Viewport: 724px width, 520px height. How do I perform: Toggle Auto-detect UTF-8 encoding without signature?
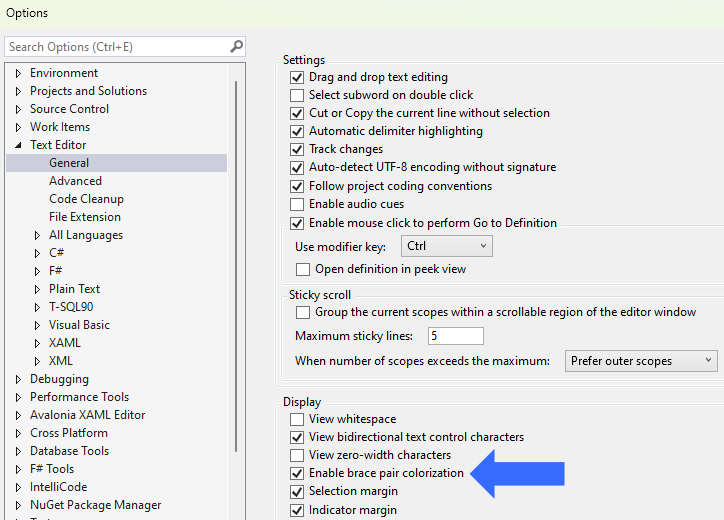point(297,168)
